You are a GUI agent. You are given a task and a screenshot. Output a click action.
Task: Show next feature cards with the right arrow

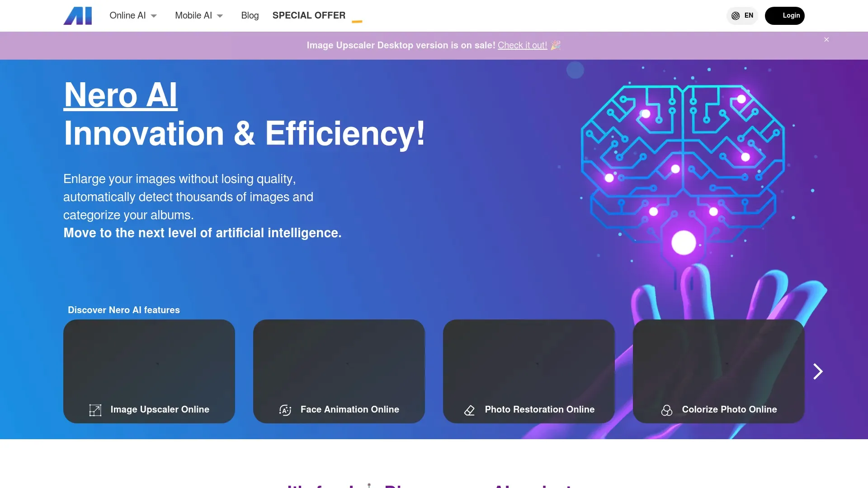pyautogui.click(x=818, y=371)
